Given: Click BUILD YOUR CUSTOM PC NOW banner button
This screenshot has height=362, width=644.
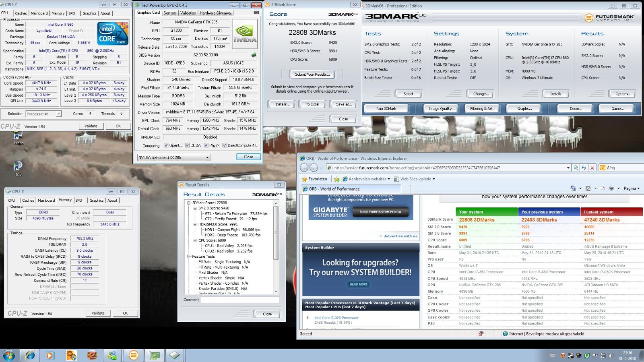Looking at the screenshot, I should point(380,212).
